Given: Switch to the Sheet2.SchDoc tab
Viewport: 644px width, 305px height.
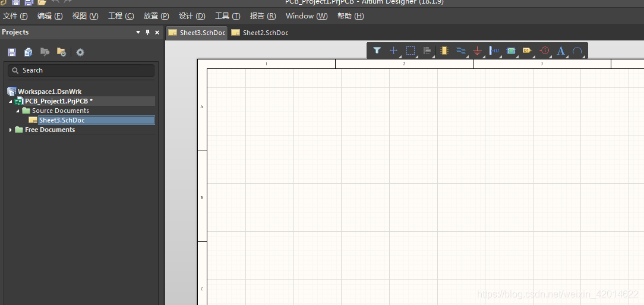Looking at the screenshot, I should [x=265, y=33].
